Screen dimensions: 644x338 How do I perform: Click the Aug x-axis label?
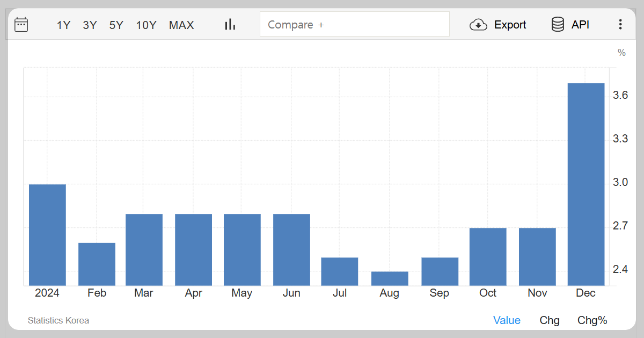(389, 293)
